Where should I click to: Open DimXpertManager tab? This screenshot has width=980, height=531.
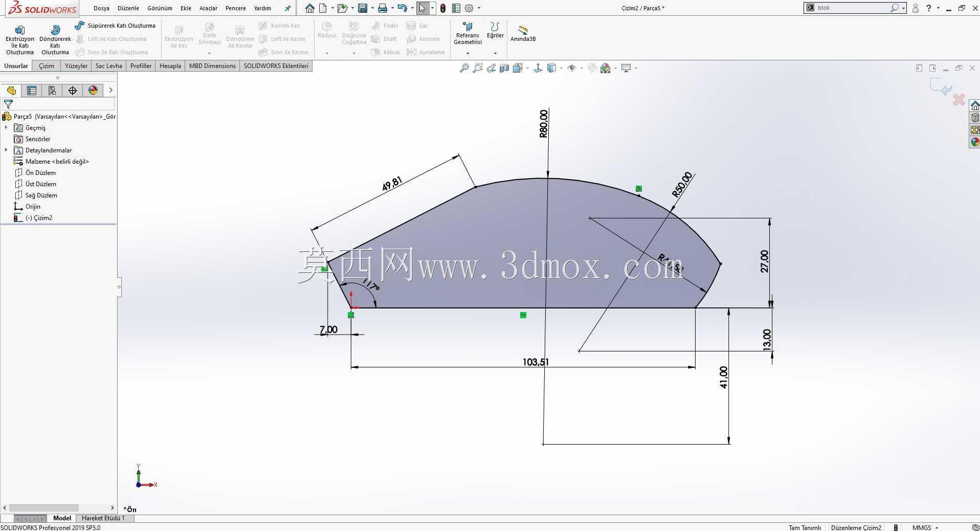(73, 91)
